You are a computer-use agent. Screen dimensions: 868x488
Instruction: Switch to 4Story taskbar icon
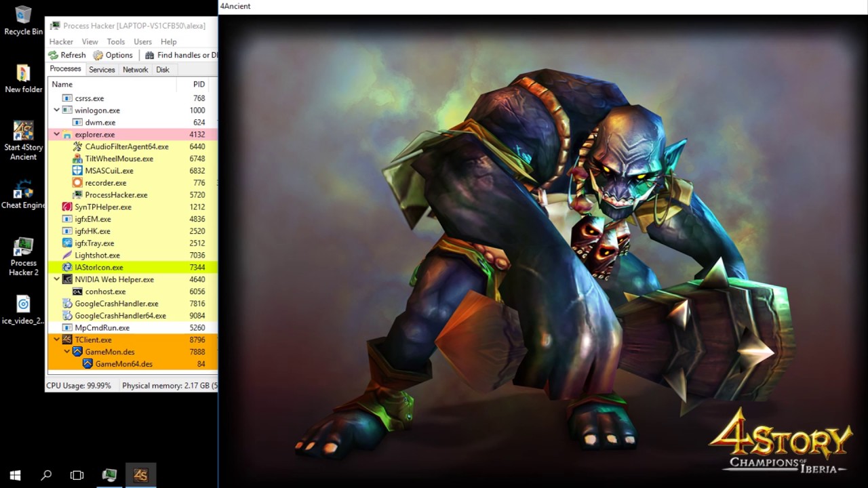tap(140, 475)
